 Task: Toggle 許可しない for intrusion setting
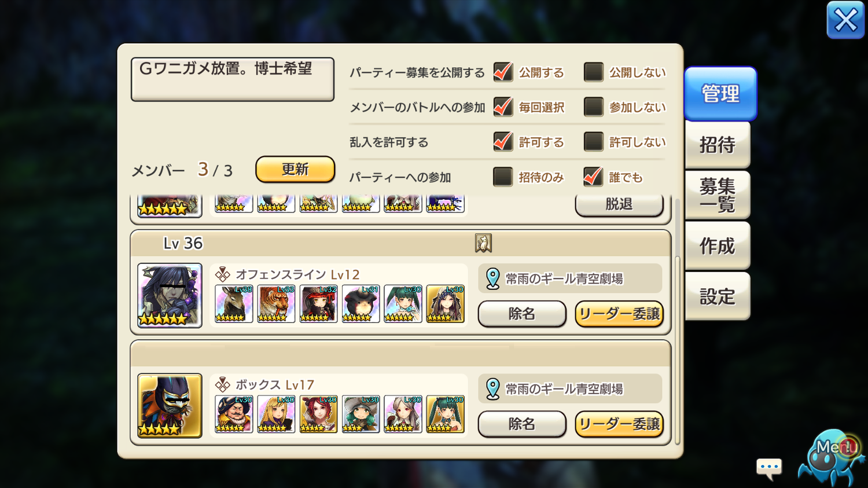click(x=594, y=142)
